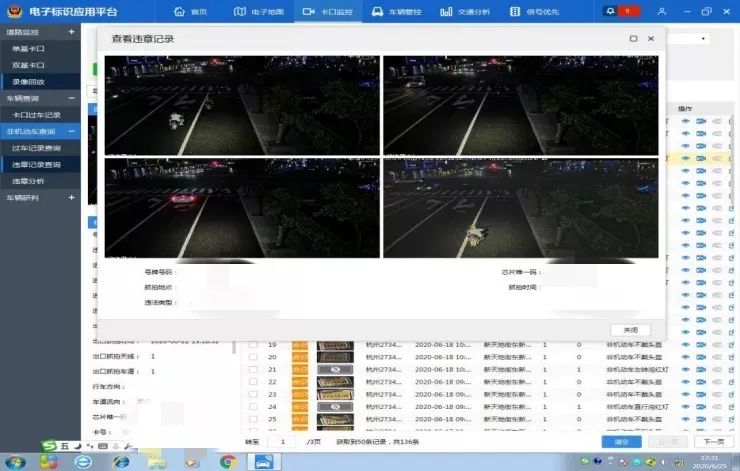This screenshot has width=740, height=471.
Task: Click the plate number cell in row 23
Action: (384, 395)
